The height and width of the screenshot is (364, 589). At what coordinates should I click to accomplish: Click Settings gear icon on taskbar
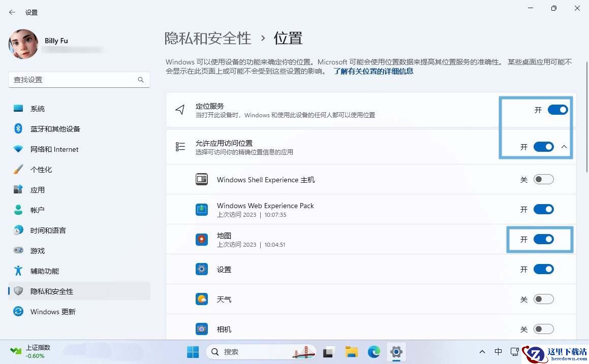click(396, 352)
